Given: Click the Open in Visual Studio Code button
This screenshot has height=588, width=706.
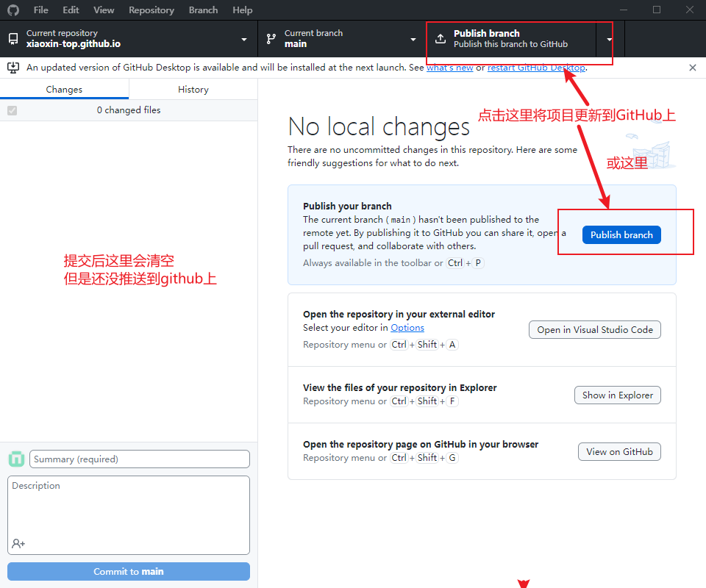Looking at the screenshot, I should pos(594,330).
